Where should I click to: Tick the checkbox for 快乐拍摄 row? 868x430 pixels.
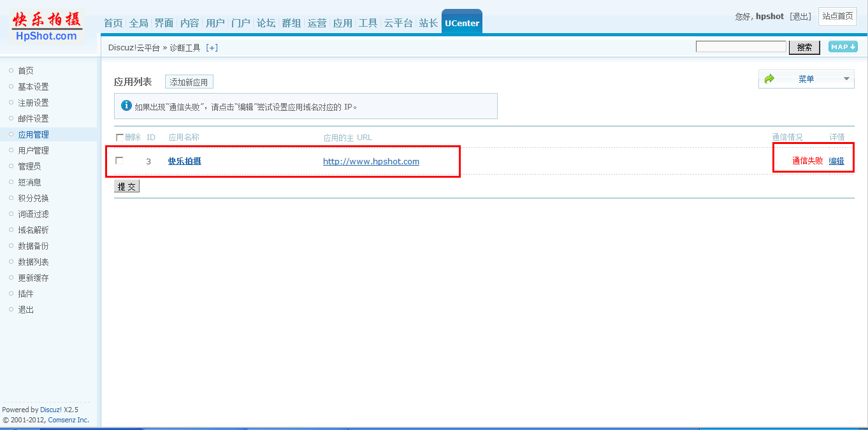[119, 161]
